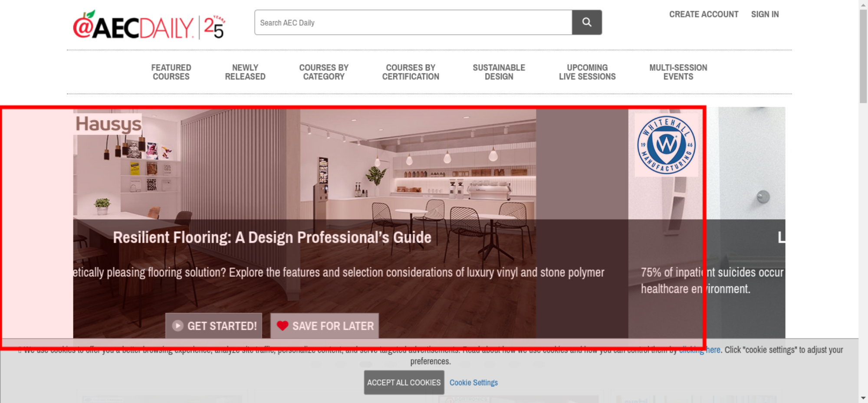Screen dimensions: 868x403
Task: Click the magnifying glass search button
Action: (x=587, y=22)
